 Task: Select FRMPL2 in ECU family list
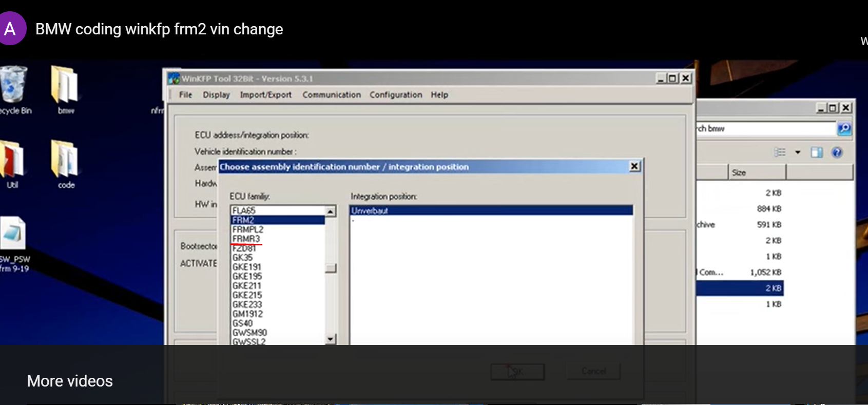[278, 229]
